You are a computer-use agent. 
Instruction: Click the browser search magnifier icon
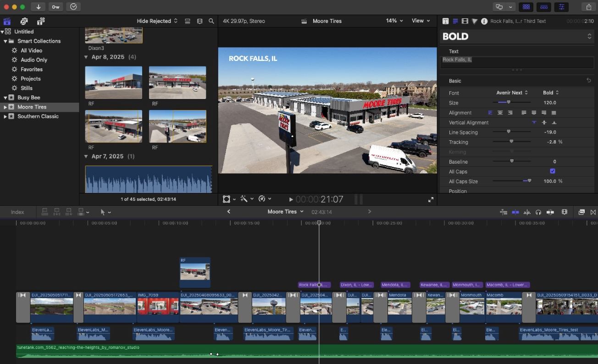click(211, 21)
